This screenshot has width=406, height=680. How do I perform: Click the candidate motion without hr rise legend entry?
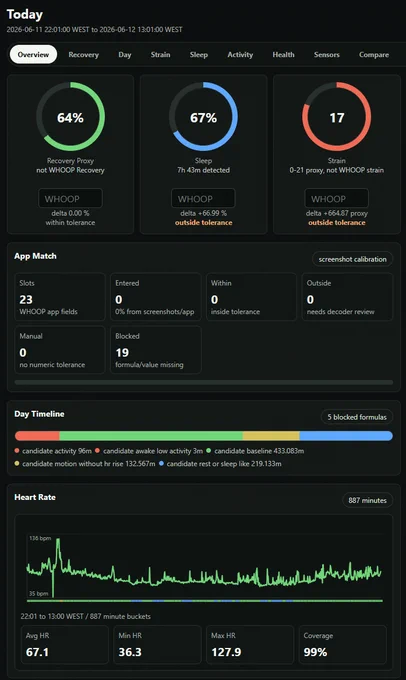(85, 464)
